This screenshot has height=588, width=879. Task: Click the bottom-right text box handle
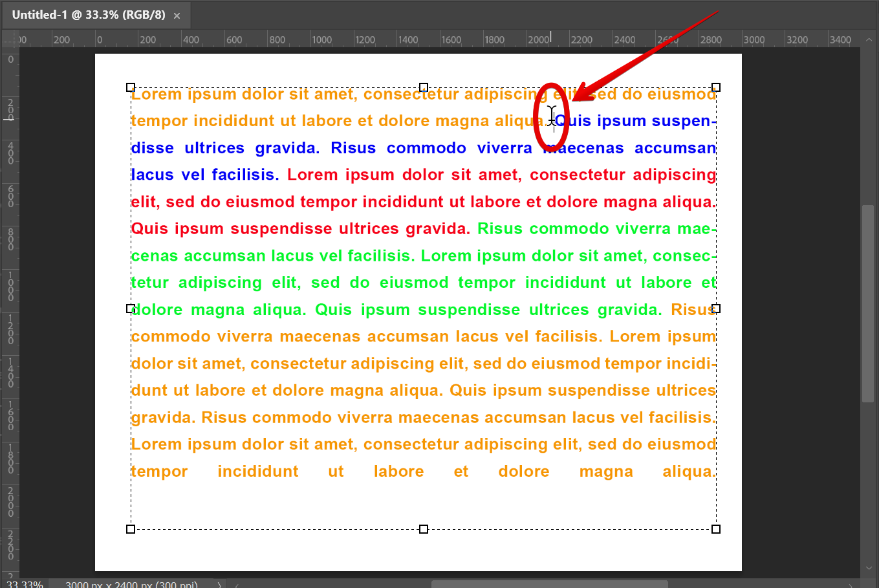coord(716,528)
